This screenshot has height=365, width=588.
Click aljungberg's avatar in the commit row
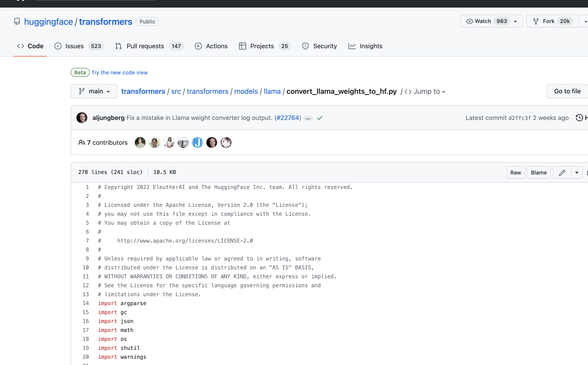(82, 118)
